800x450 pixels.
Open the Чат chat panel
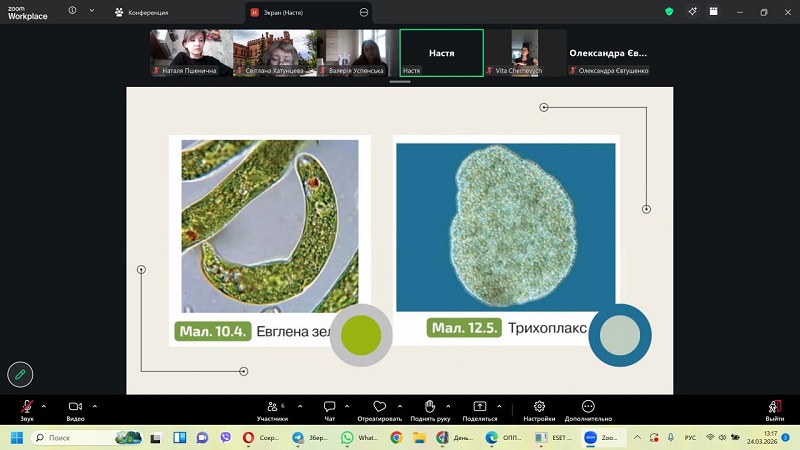pyautogui.click(x=329, y=407)
